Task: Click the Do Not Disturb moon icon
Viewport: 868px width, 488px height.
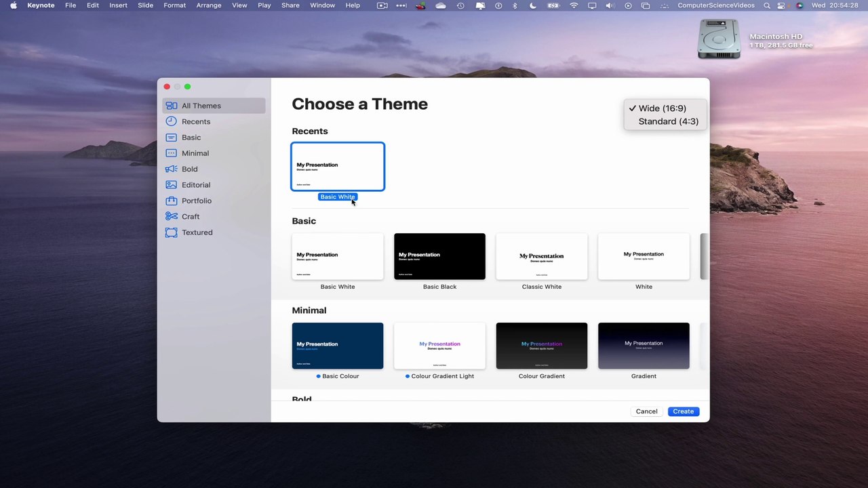Action: 533,5
